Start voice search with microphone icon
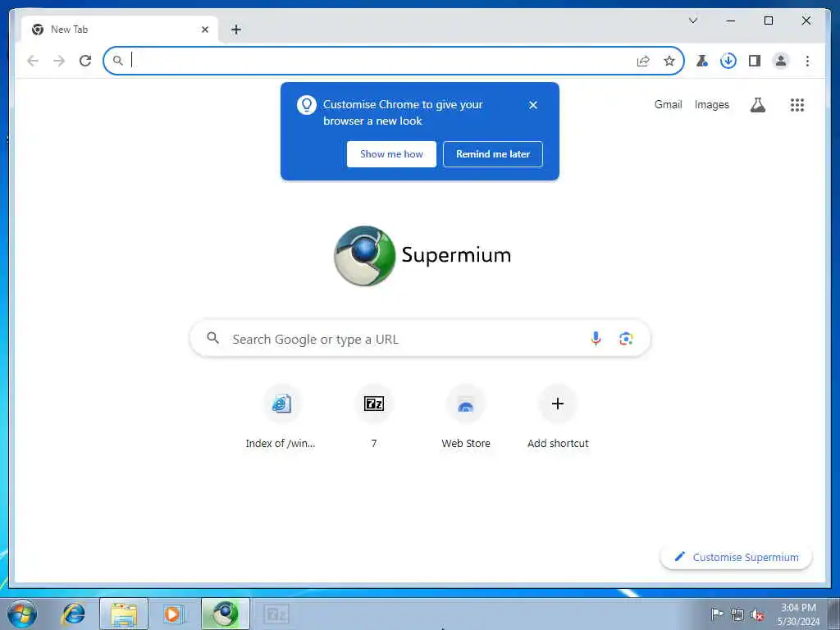Screen dimensions: 840x630 coord(596,339)
